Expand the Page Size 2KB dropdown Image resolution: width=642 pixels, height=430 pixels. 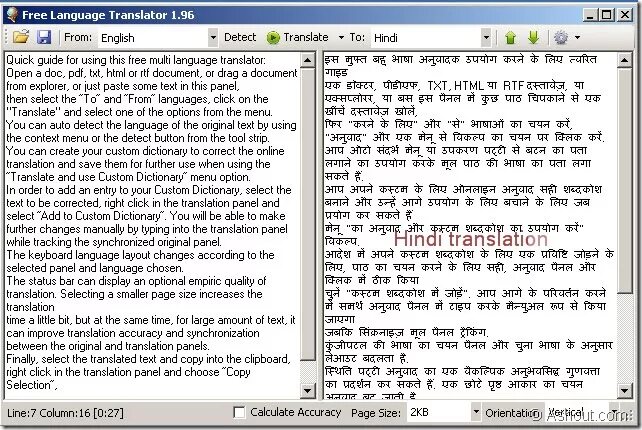[476, 411]
